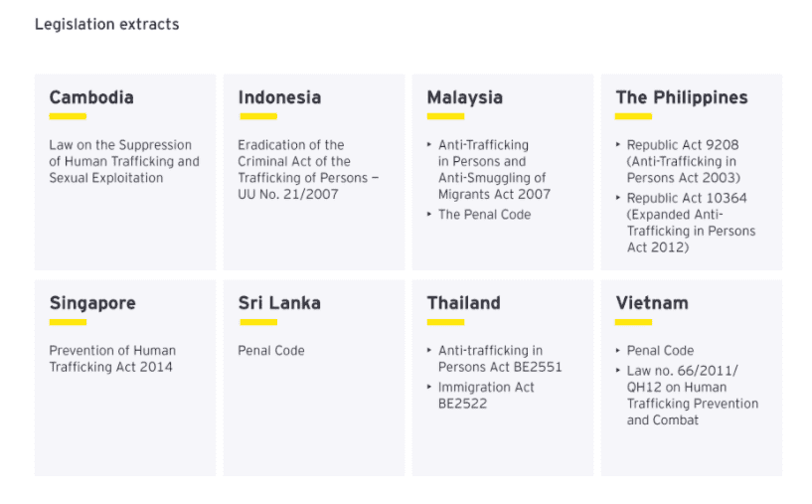Click Anti-trafficking in Persons Act BE2551
This screenshot has height=504, width=812.
(x=499, y=359)
